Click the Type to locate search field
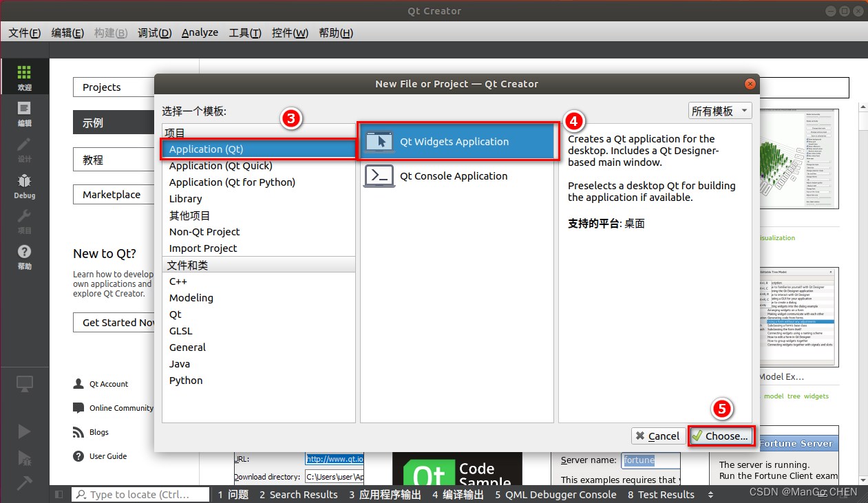The image size is (868, 503). [x=141, y=494]
